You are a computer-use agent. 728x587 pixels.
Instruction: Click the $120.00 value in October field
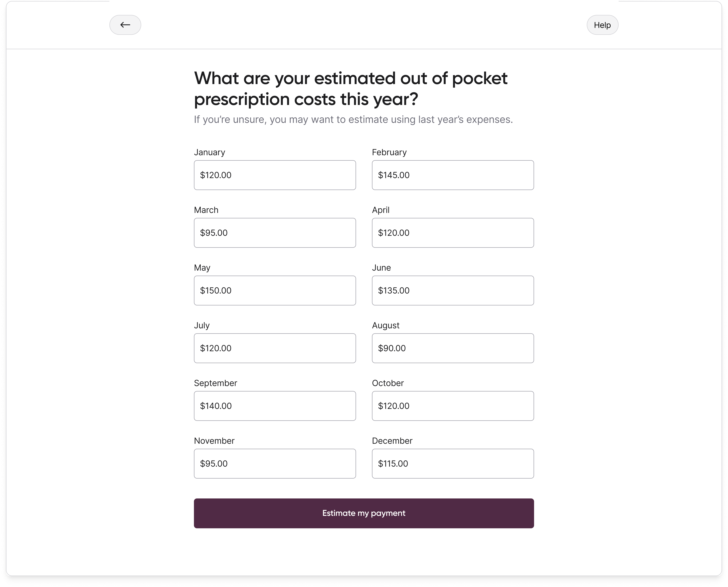[x=394, y=406]
